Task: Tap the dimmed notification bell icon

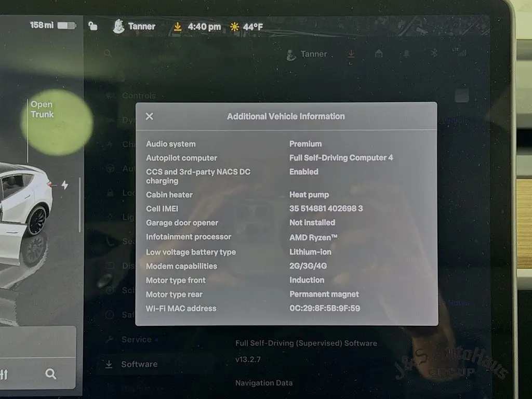Action: coord(406,54)
